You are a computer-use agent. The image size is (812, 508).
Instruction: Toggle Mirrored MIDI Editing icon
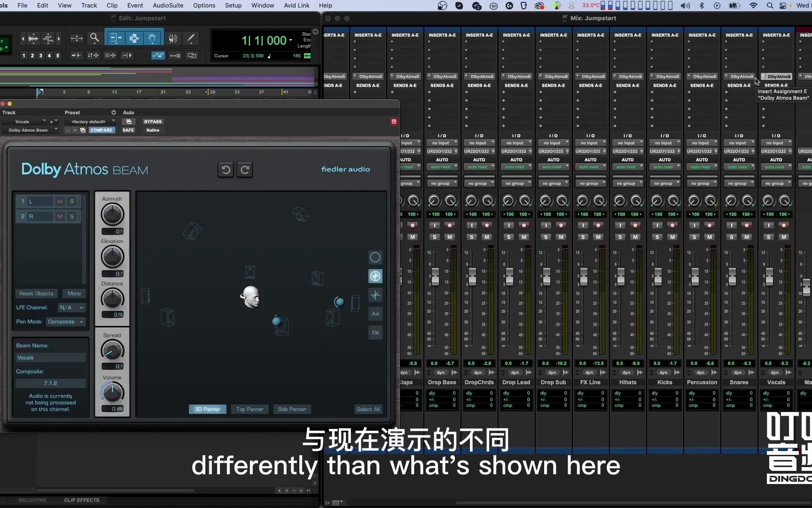[x=175, y=56]
